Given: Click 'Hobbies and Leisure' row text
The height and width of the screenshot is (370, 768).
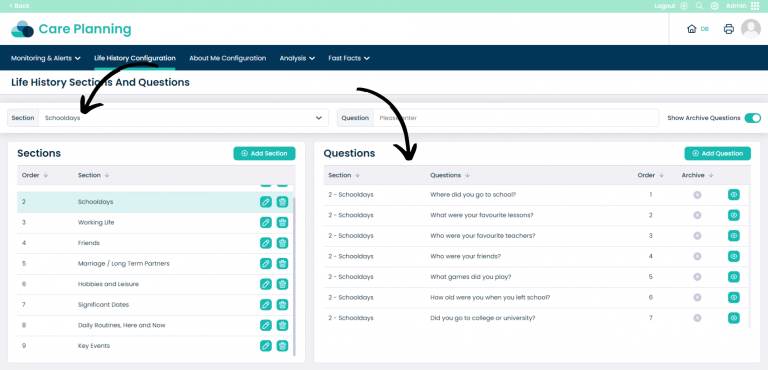Looking at the screenshot, I should click(x=108, y=284).
